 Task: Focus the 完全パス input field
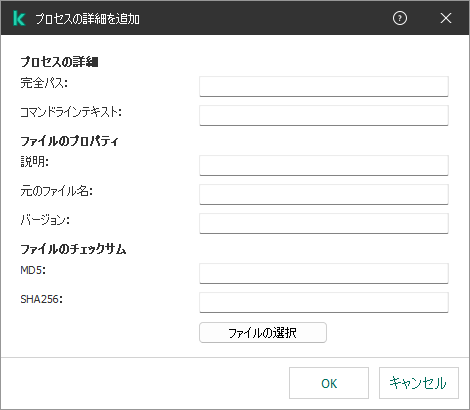pyautogui.click(x=324, y=86)
